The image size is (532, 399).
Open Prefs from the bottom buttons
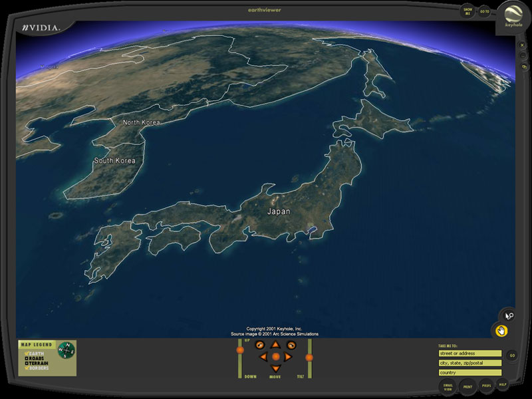[487, 385]
